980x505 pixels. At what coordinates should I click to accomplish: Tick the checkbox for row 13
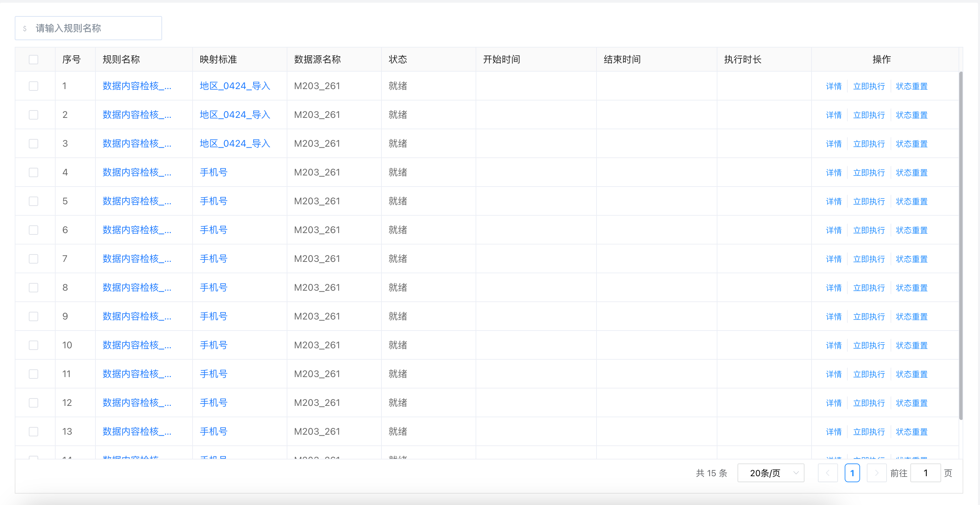33,431
